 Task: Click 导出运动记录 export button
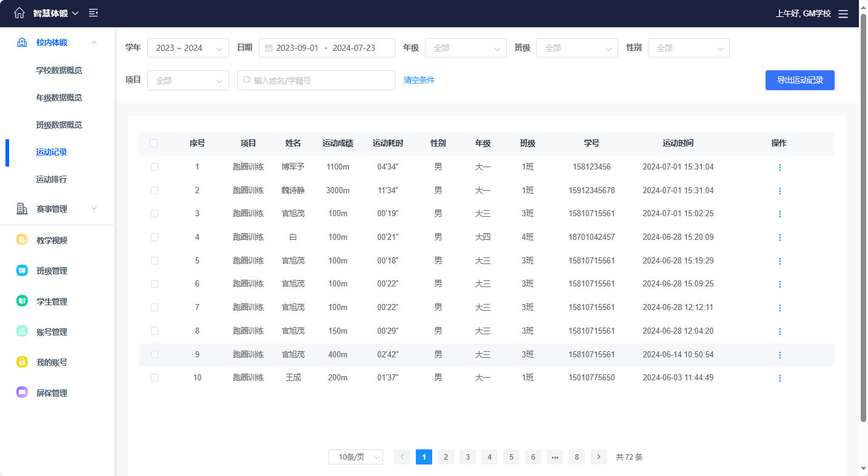point(800,80)
